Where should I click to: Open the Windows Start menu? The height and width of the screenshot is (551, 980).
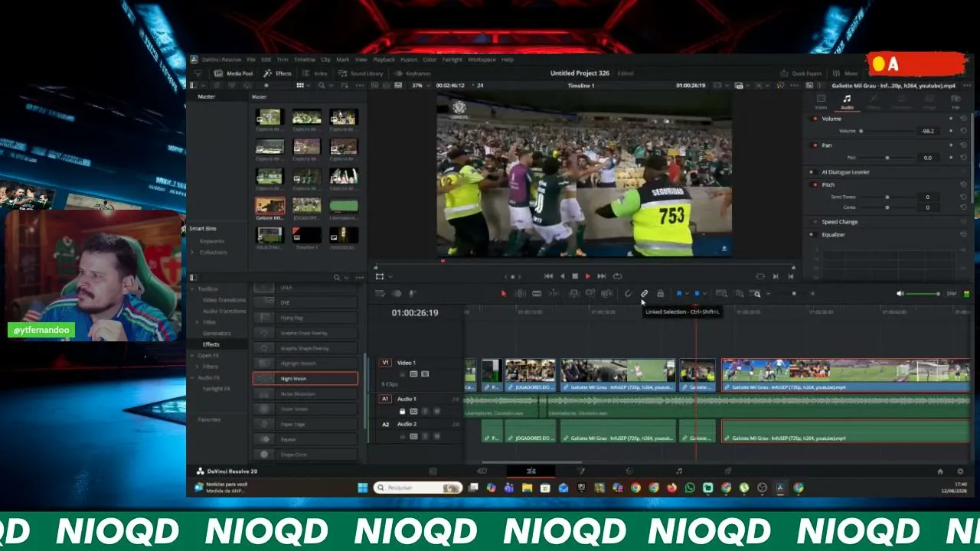coord(362,487)
